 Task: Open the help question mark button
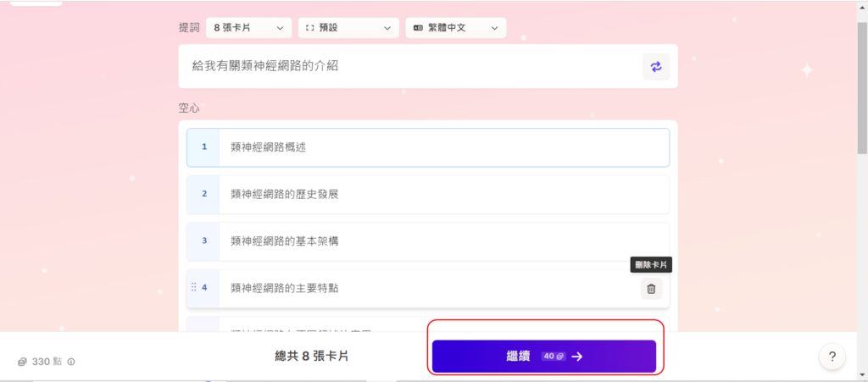(x=832, y=357)
